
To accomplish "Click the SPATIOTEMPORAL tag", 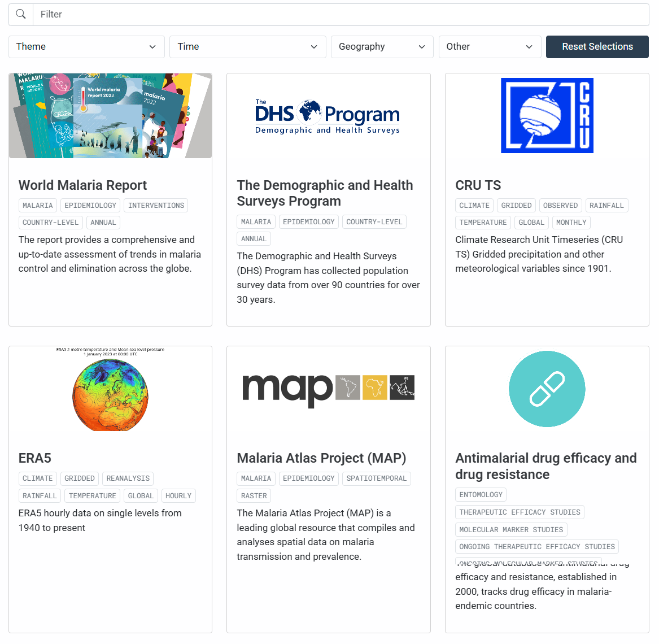I will click(376, 479).
